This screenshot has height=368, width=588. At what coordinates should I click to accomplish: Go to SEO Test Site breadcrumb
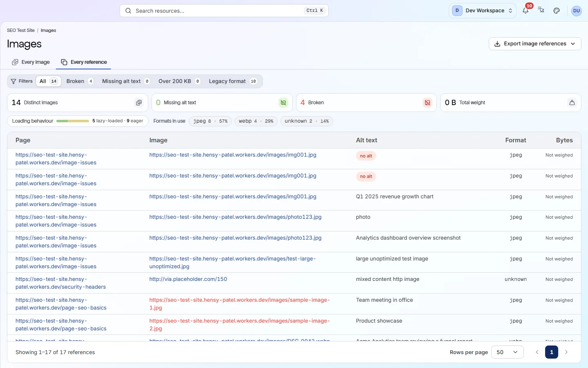[x=21, y=30]
